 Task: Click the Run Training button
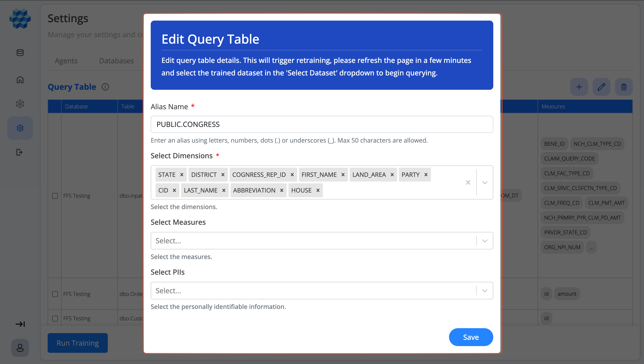pyautogui.click(x=78, y=343)
